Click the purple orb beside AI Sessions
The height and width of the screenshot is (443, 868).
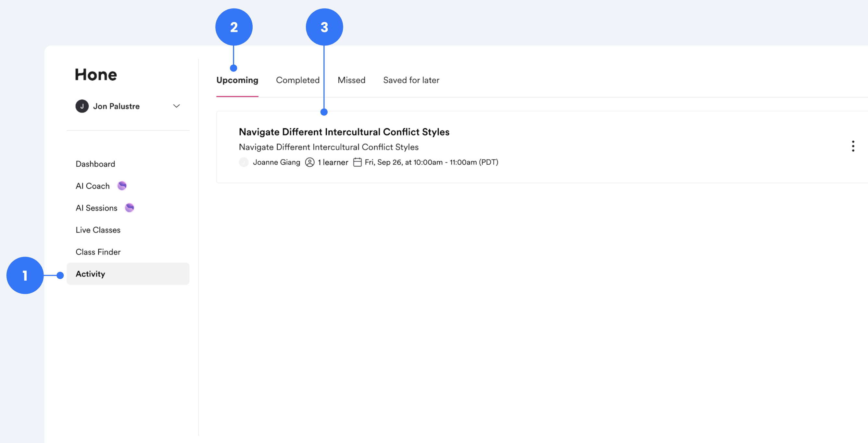pyautogui.click(x=129, y=208)
